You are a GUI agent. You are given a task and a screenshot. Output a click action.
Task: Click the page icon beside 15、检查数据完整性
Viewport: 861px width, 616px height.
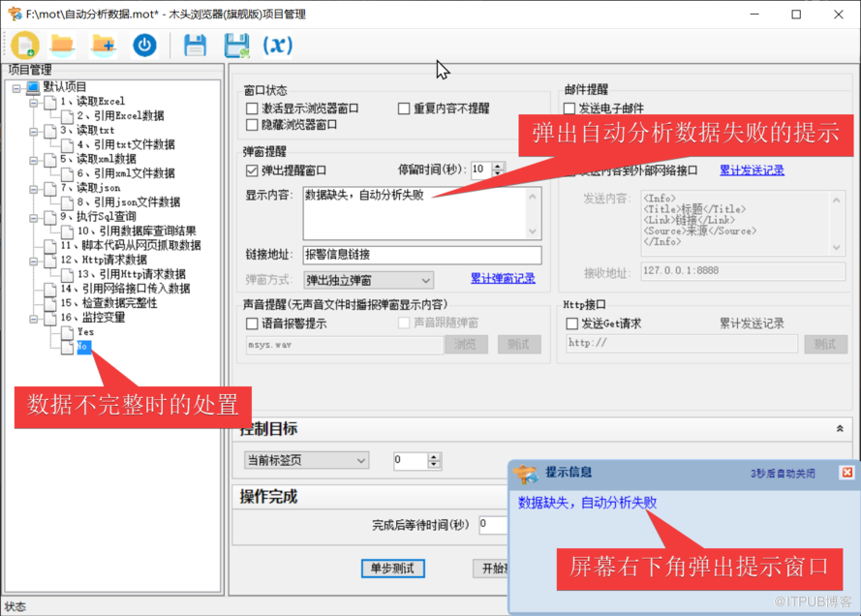50,303
